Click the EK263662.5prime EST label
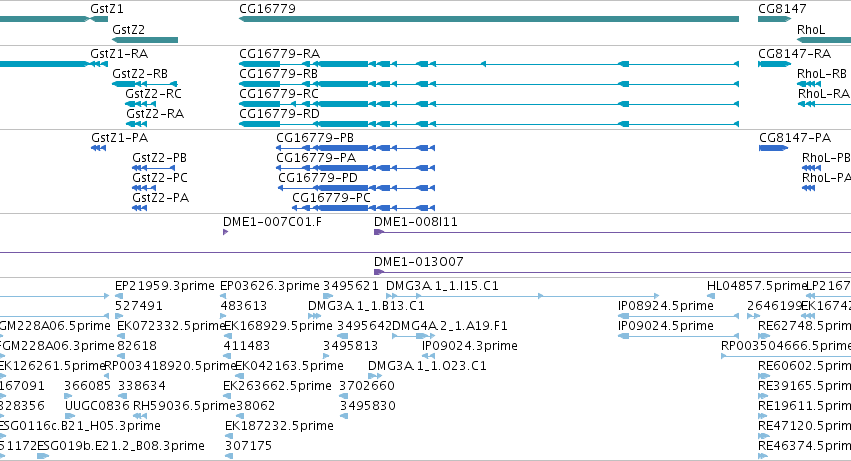This screenshot has width=851, height=461. [277, 386]
